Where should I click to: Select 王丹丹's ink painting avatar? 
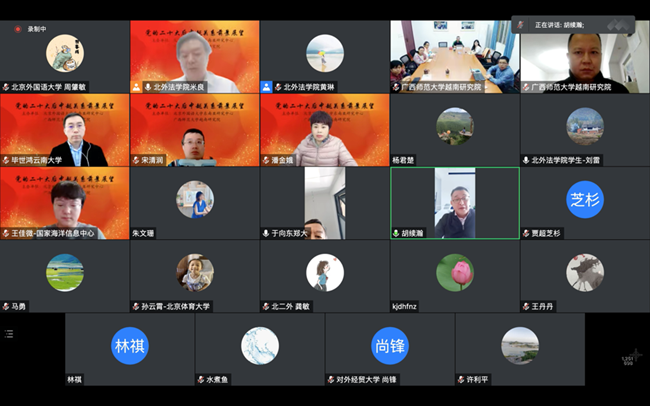pos(585,273)
